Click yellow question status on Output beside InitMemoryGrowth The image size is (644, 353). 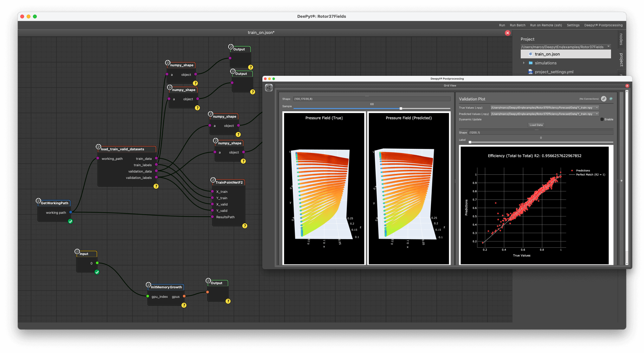[228, 301]
